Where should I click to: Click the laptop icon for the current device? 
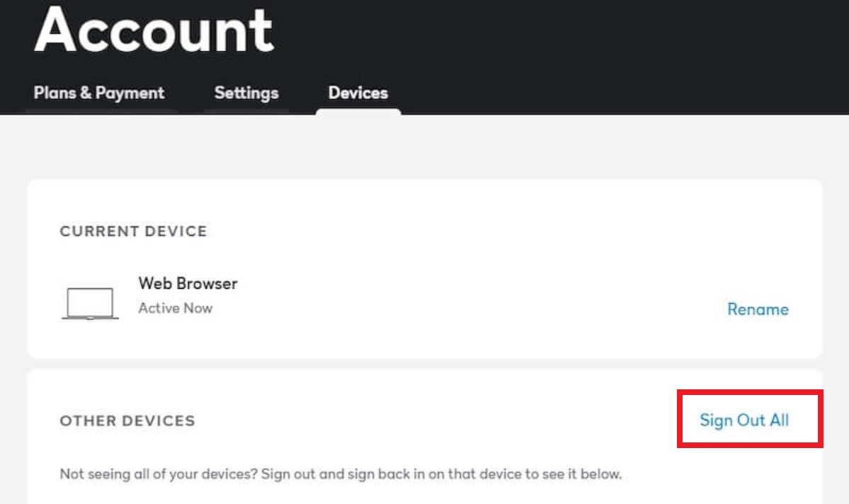[x=90, y=304]
